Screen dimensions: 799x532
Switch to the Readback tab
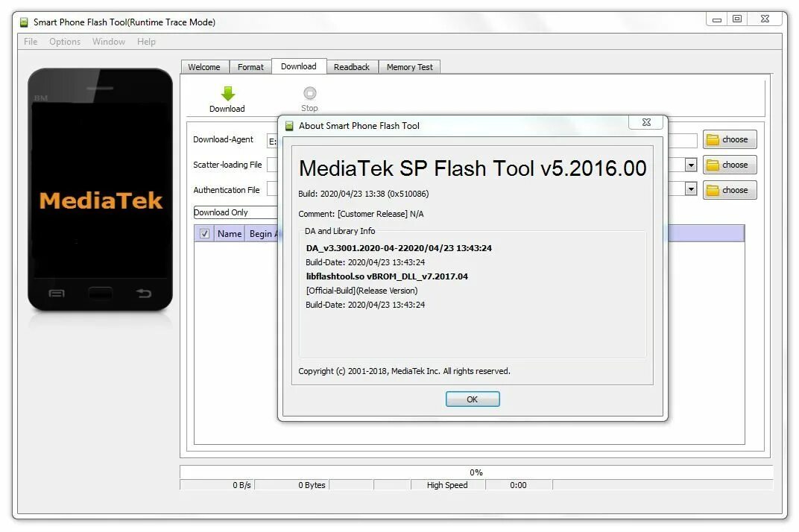352,67
